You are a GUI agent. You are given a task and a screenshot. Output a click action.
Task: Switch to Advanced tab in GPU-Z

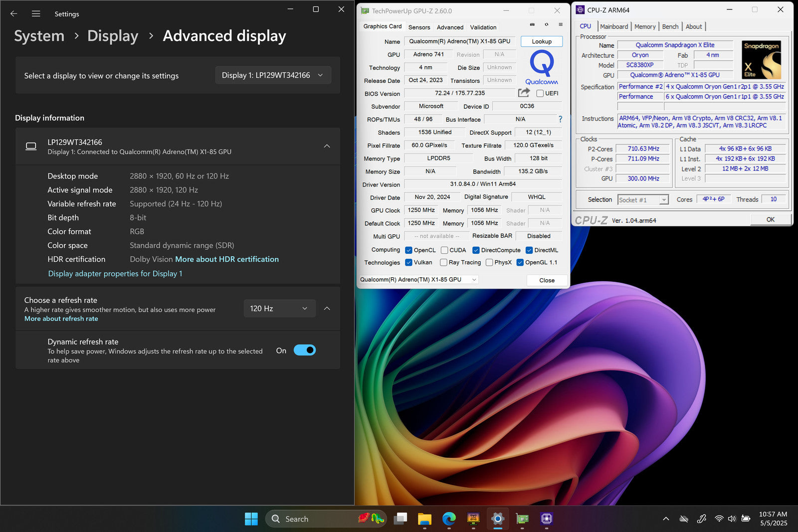450,27
